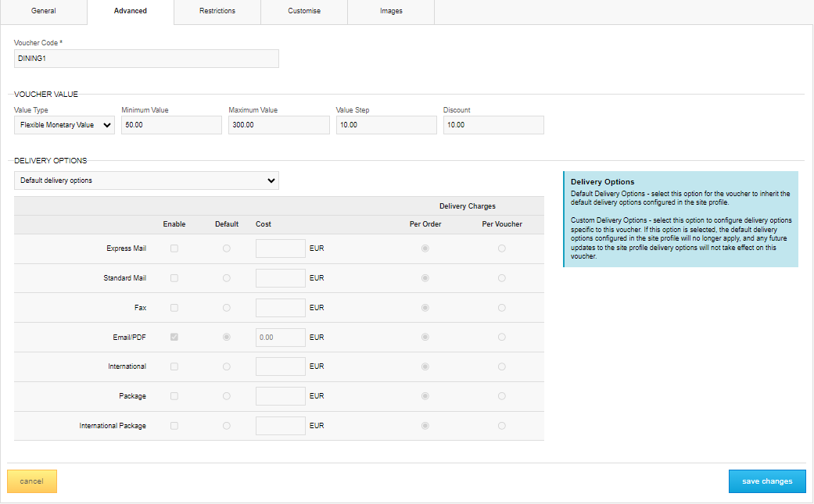Select Per Voucher for International row
Screen dimensions: 814x504
(501, 366)
